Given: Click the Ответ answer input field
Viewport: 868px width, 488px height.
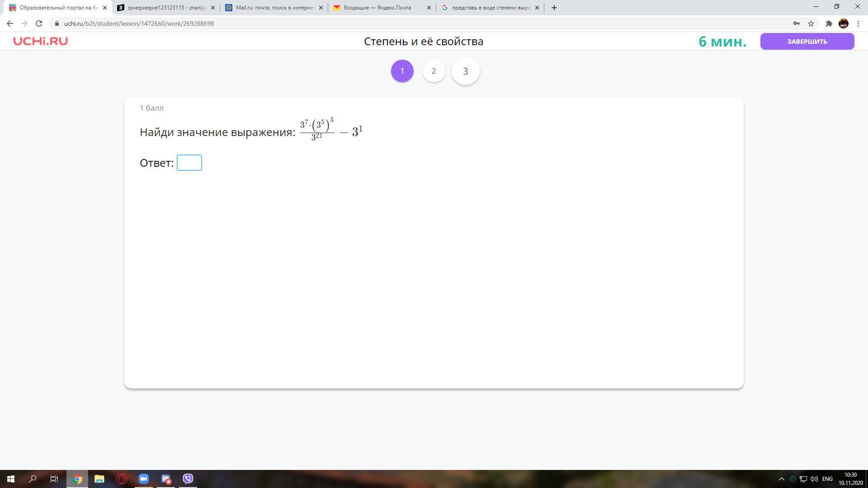Looking at the screenshot, I should click(x=189, y=163).
